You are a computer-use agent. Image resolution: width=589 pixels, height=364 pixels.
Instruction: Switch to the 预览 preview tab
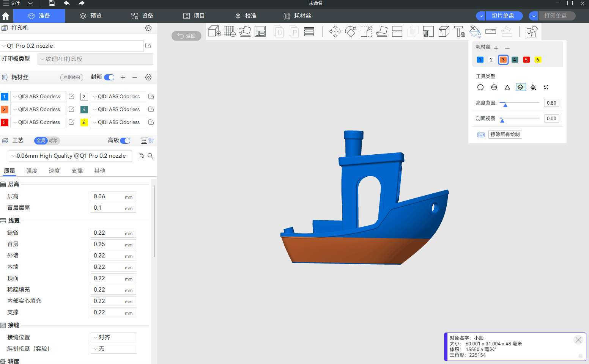point(91,16)
